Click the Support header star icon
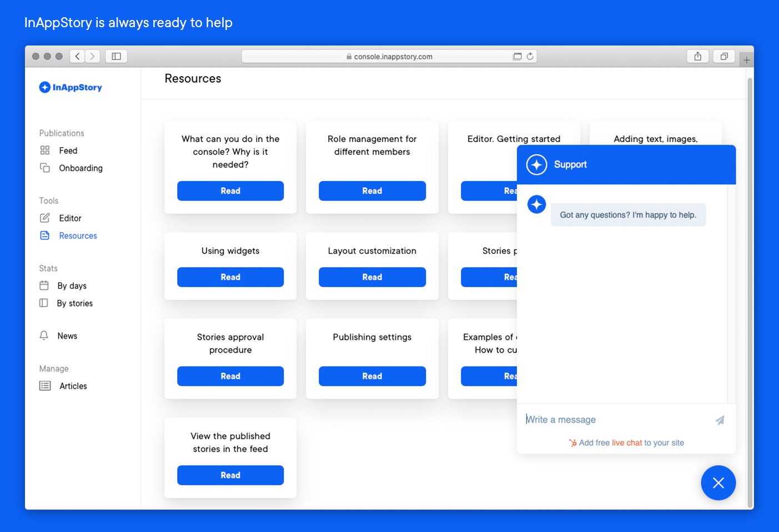779x532 pixels. click(x=537, y=164)
